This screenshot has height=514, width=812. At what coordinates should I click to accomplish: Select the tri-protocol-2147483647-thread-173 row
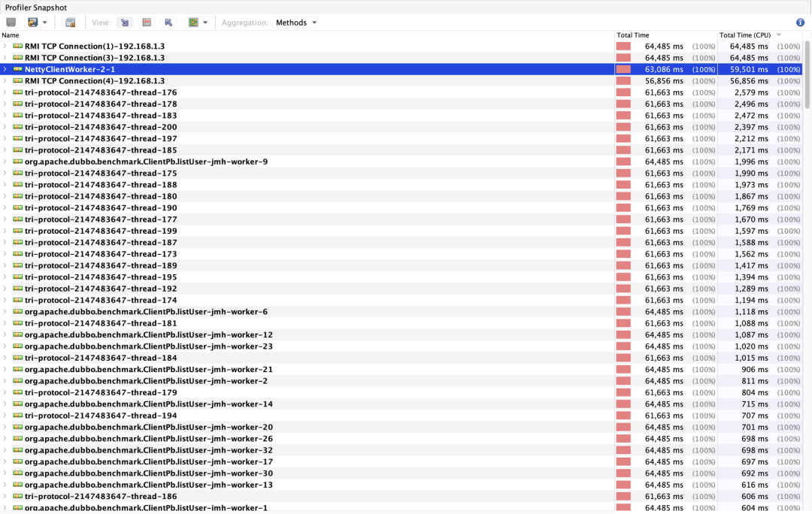click(401, 254)
